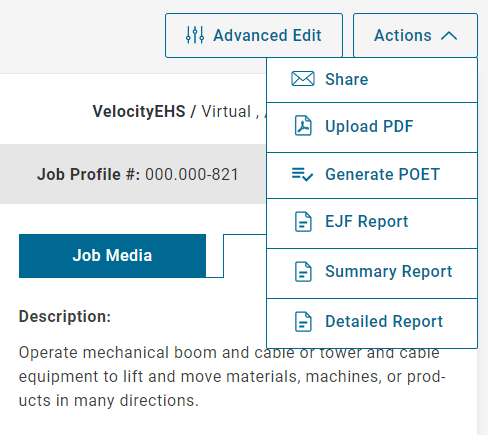Click the sliders icon in Advanced Edit
Image resolution: width=488 pixels, height=435 pixels.
pyautogui.click(x=195, y=35)
